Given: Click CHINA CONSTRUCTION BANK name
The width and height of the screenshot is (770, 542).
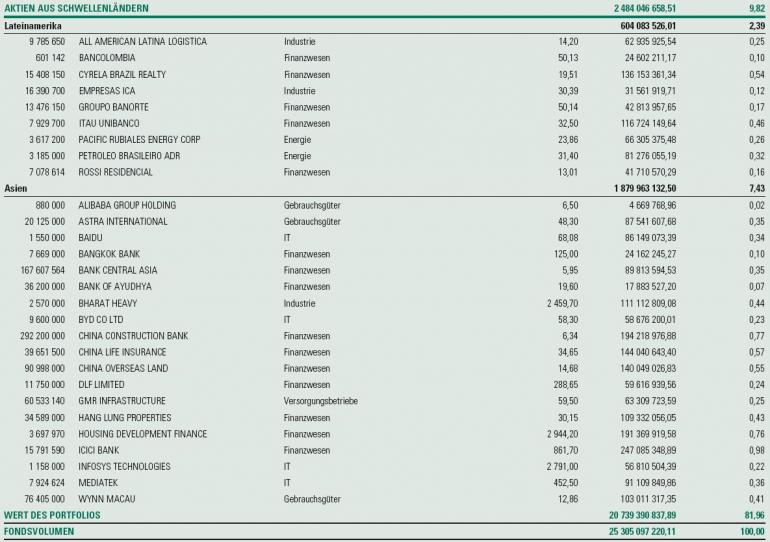Looking at the screenshot, I should pos(133,336).
